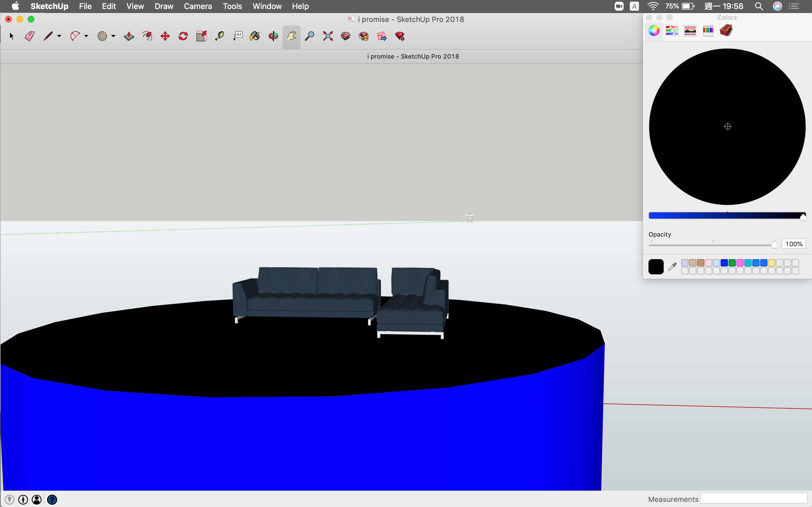Open the Camera menu
Viewport: 812px width, 507px height.
pyautogui.click(x=198, y=6)
